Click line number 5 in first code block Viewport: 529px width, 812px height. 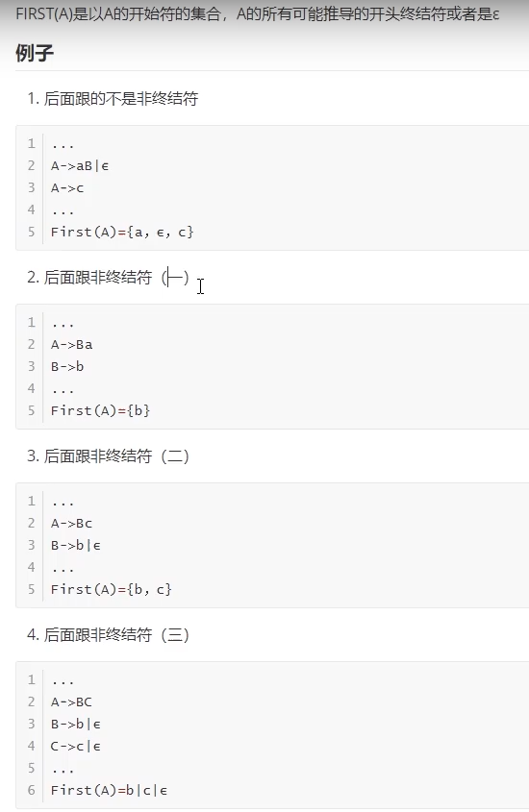point(31,232)
